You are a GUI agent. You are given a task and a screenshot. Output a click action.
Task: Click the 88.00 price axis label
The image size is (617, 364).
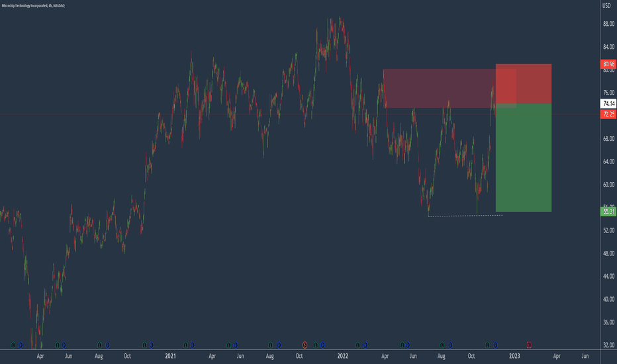click(608, 24)
